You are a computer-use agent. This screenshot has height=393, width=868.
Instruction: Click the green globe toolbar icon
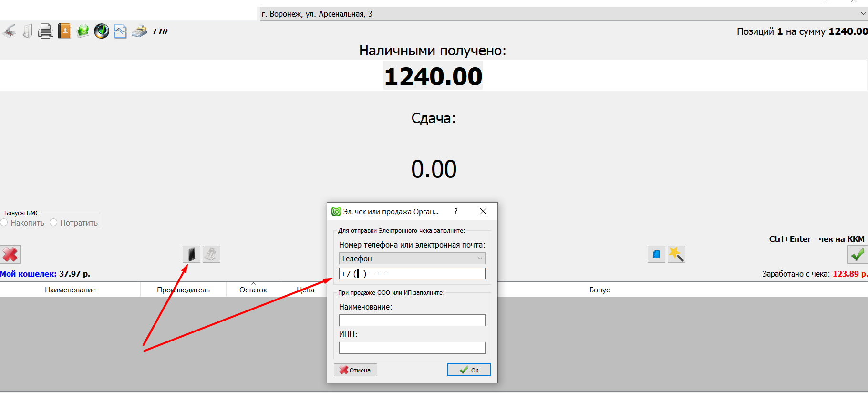pyautogui.click(x=83, y=31)
